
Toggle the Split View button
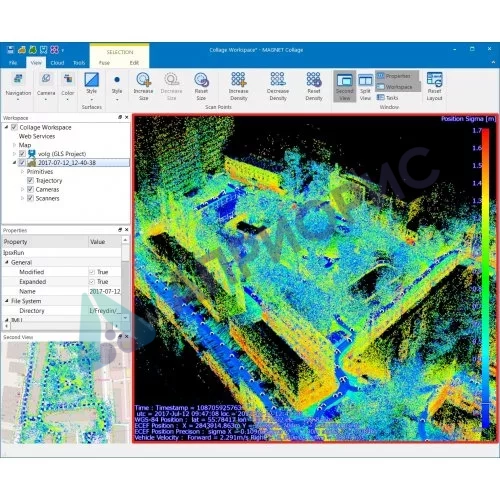point(365,87)
